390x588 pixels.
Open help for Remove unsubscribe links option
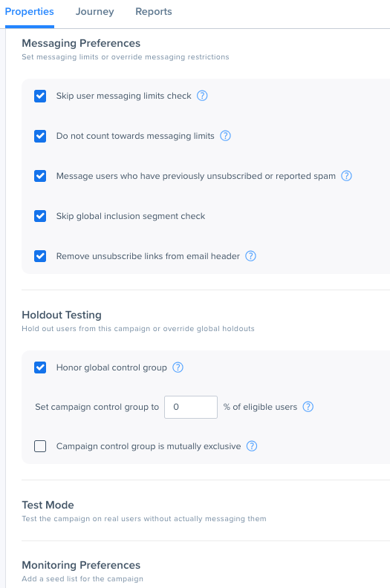251,256
